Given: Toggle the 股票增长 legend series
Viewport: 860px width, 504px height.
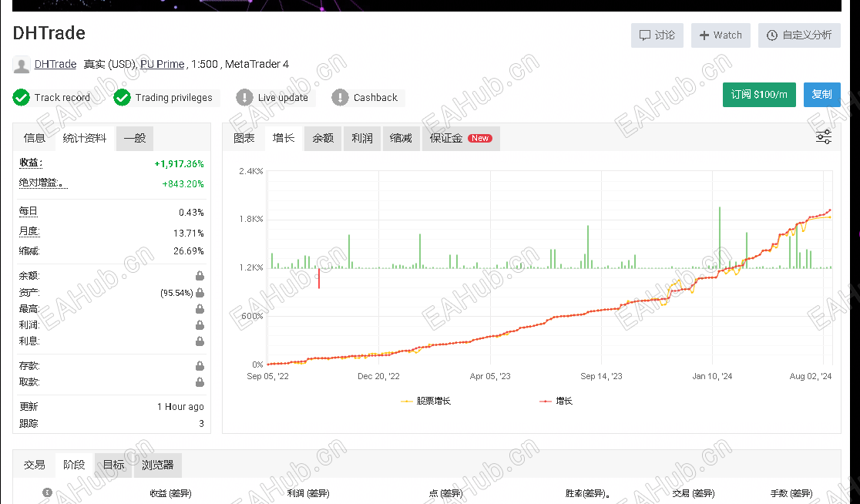Looking at the screenshot, I should click(x=425, y=401).
